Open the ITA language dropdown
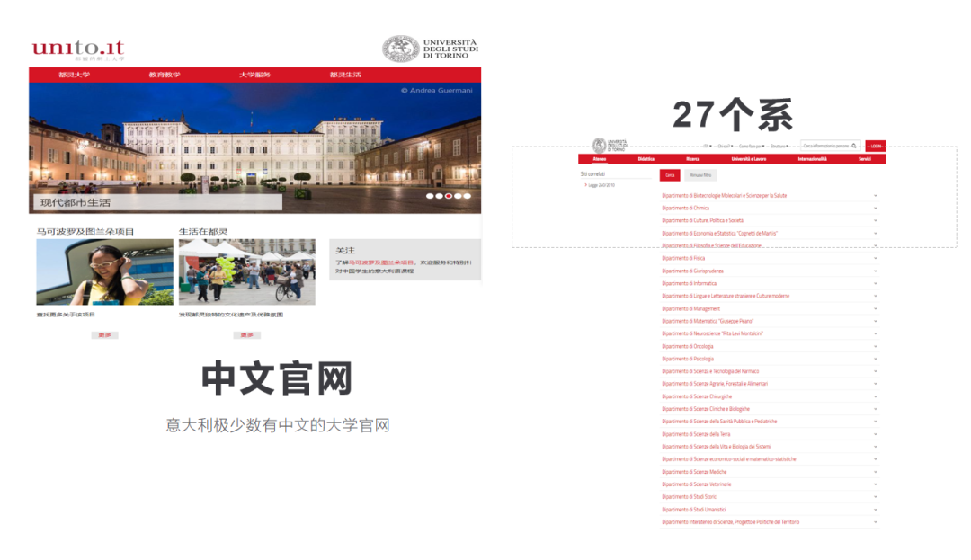This screenshot has width=971, height=560. click(706, 145)
